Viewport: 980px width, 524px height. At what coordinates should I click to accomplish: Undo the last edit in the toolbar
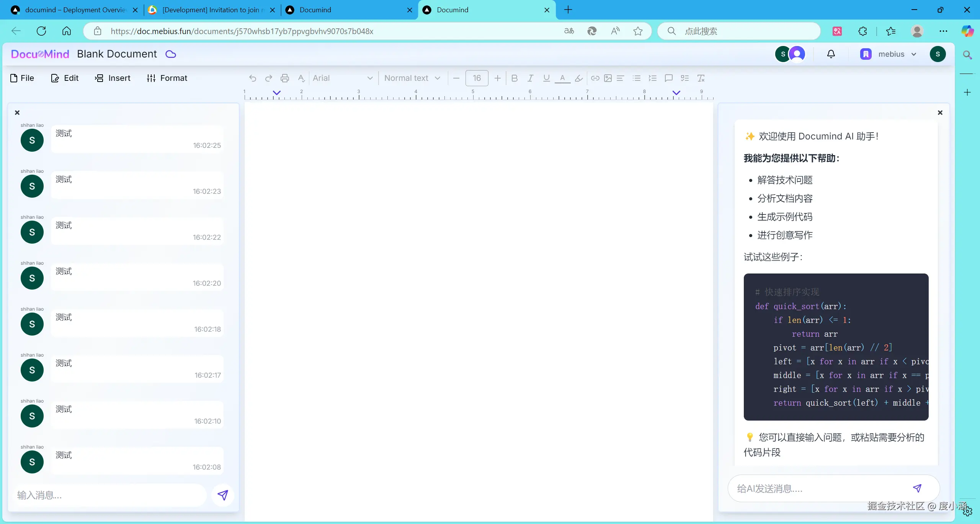click(x=253, y=78)
